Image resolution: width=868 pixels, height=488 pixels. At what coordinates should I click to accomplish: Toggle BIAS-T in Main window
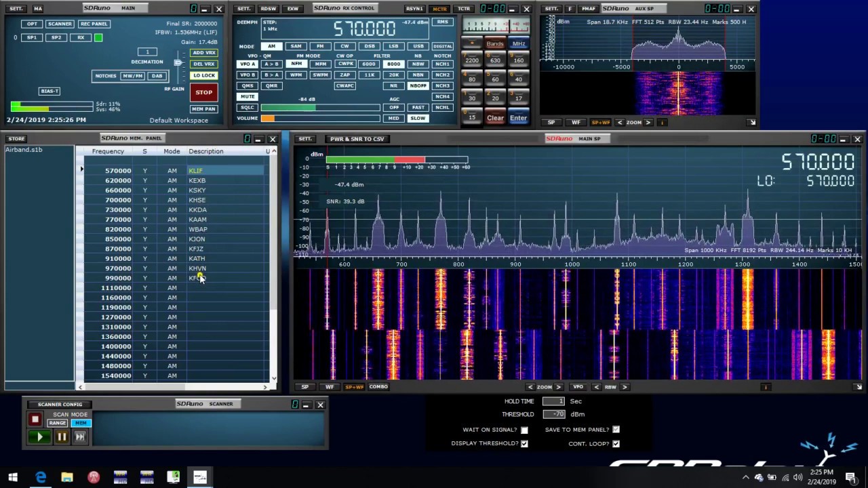click(50, 91)
